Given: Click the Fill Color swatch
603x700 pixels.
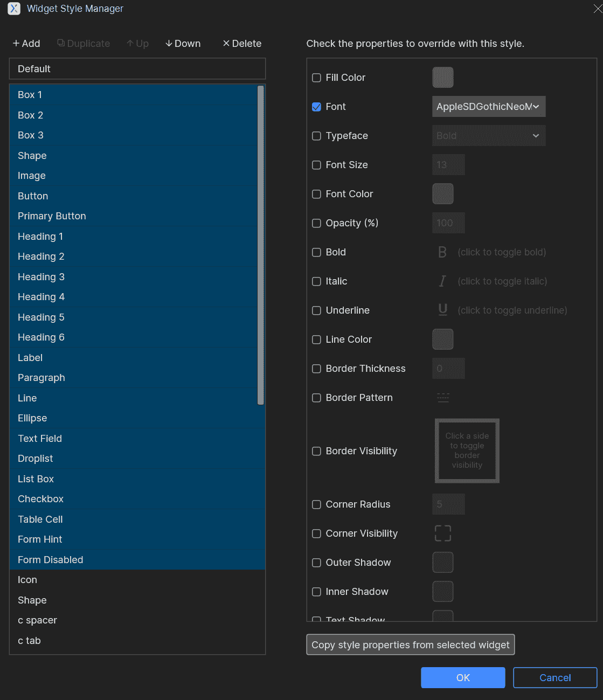Looking at the screenshot, I should click(443, 78).
